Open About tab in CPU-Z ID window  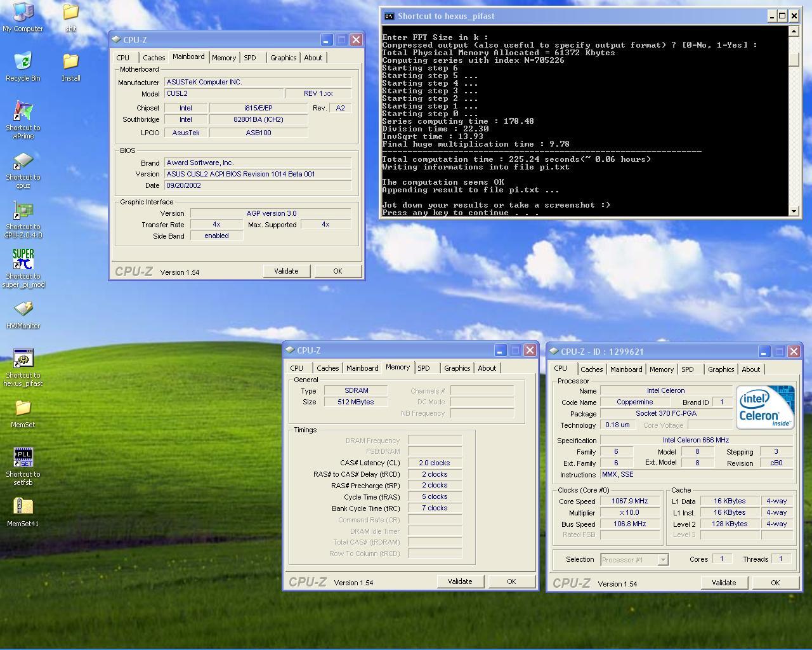click(751, 369)
